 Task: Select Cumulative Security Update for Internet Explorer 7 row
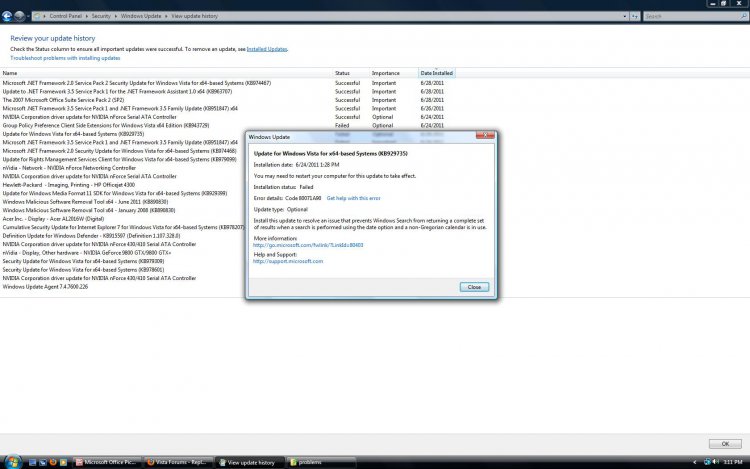(123, 228)
